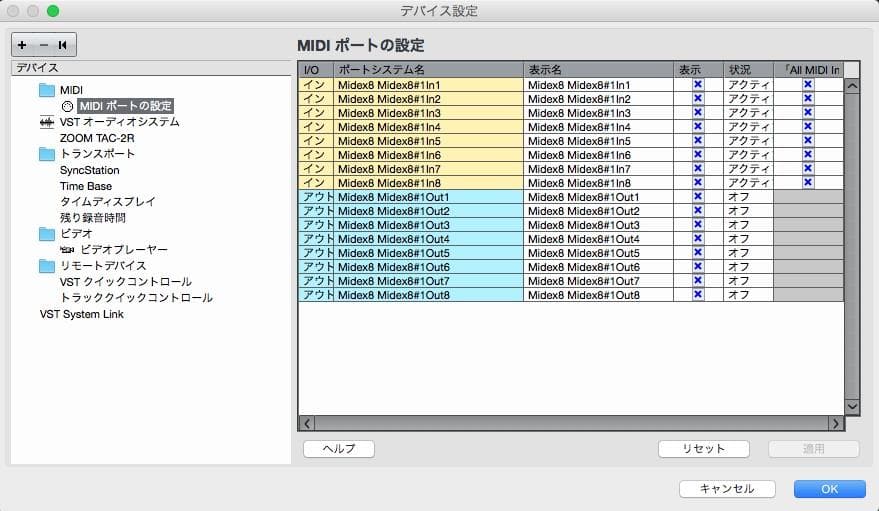Click the remove device minus icon
879x511 pixels.
tap(44, 45)
